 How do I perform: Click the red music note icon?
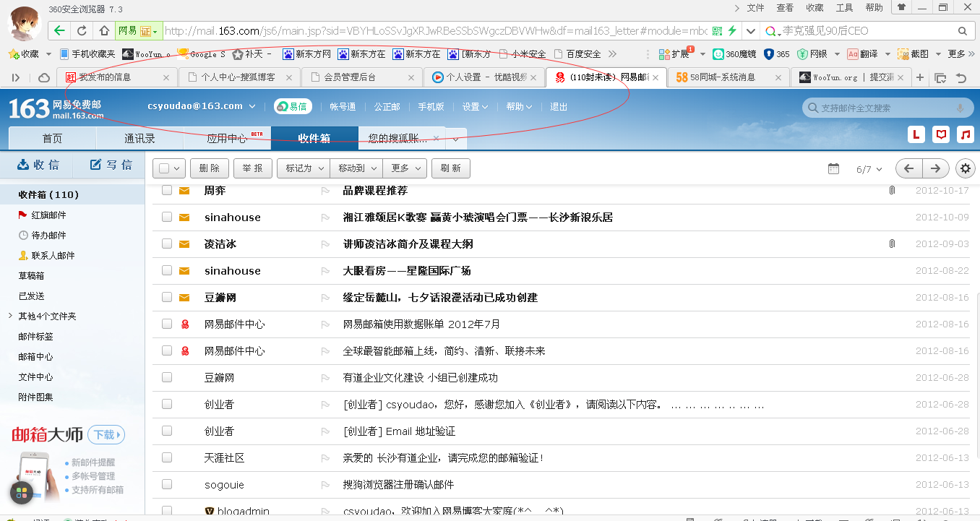[965, 134]
